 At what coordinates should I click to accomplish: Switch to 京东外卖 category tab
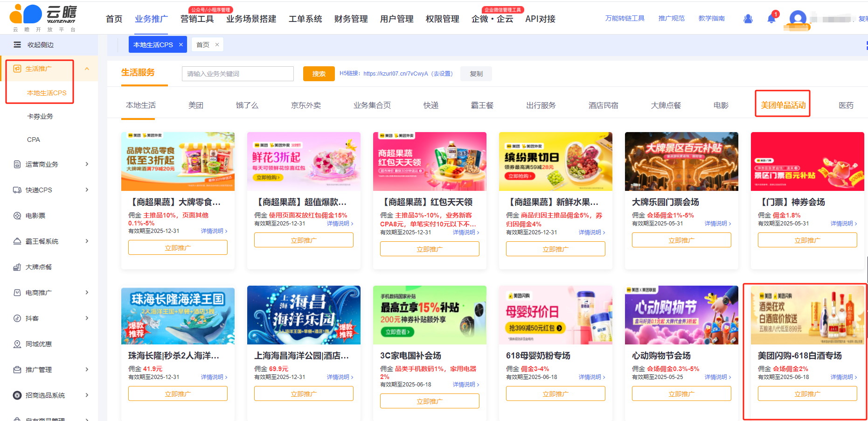click(x=306, y=105)
